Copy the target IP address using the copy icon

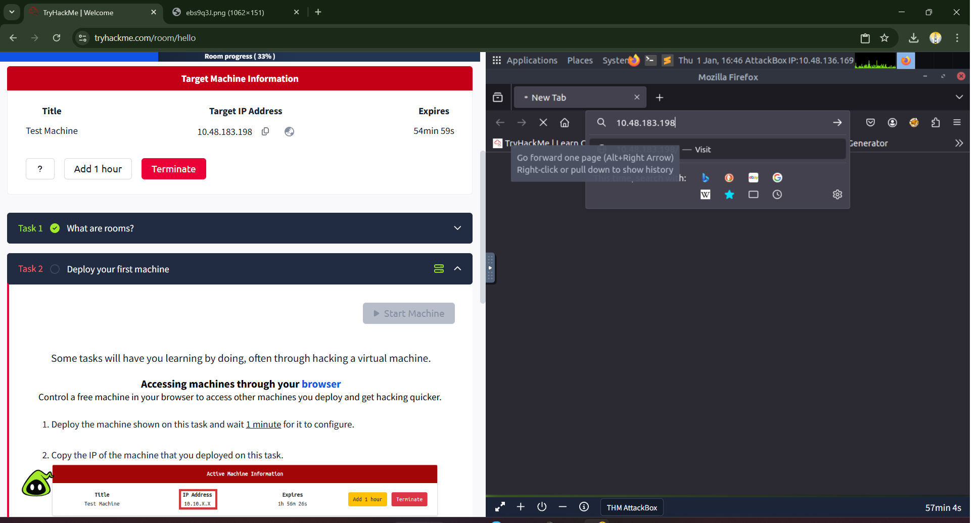click(x=265, y=131)
